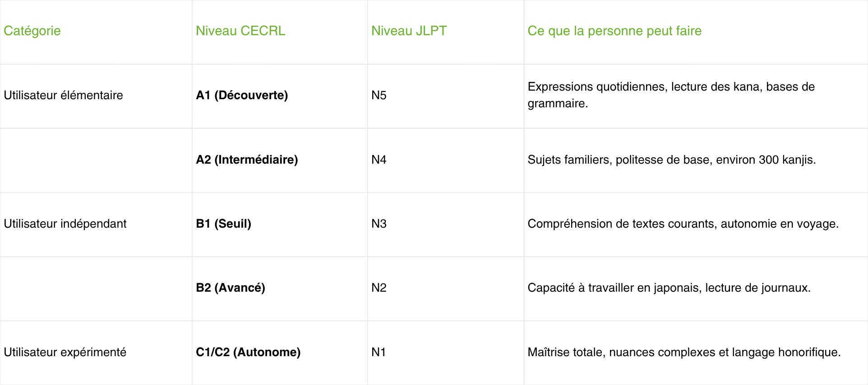Click the Niveau JLPT column header
This screenshot has height=385, width=868.
[x=409, y=31]
